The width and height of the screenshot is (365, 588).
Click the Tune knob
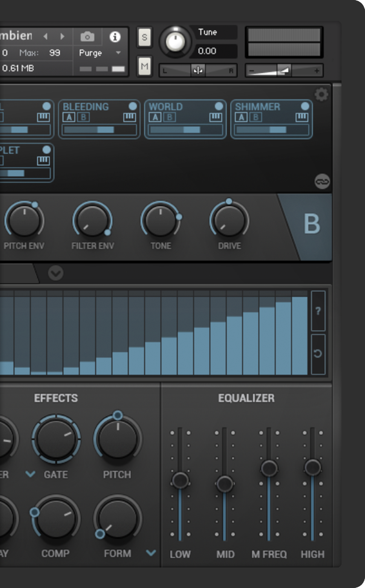click(x=175, y=42)
